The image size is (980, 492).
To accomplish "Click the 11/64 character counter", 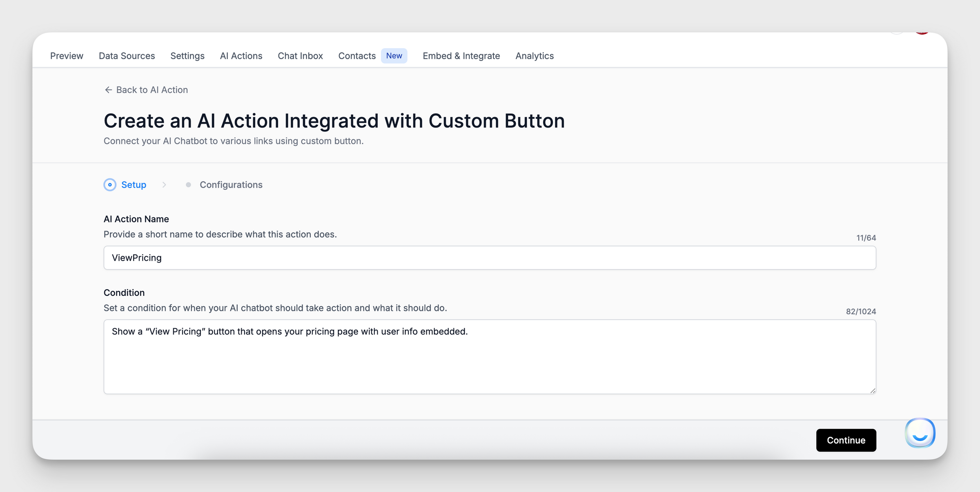I will tap(866, 238).
